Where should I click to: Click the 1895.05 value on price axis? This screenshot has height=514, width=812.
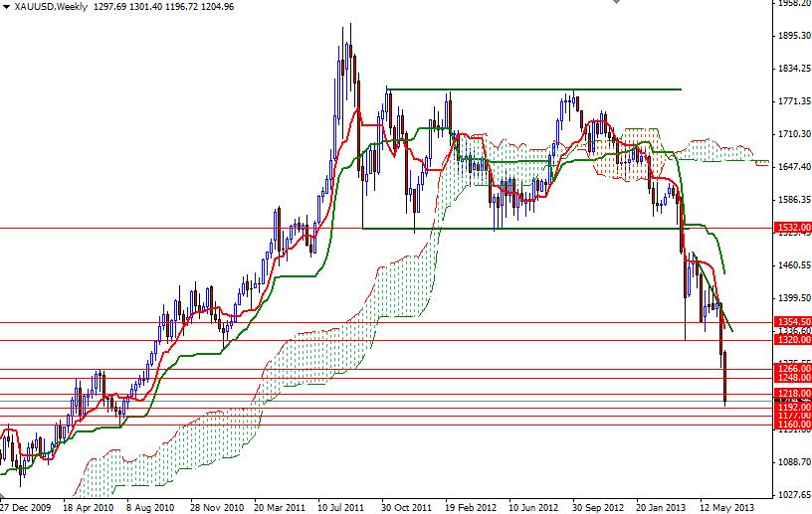791,37
